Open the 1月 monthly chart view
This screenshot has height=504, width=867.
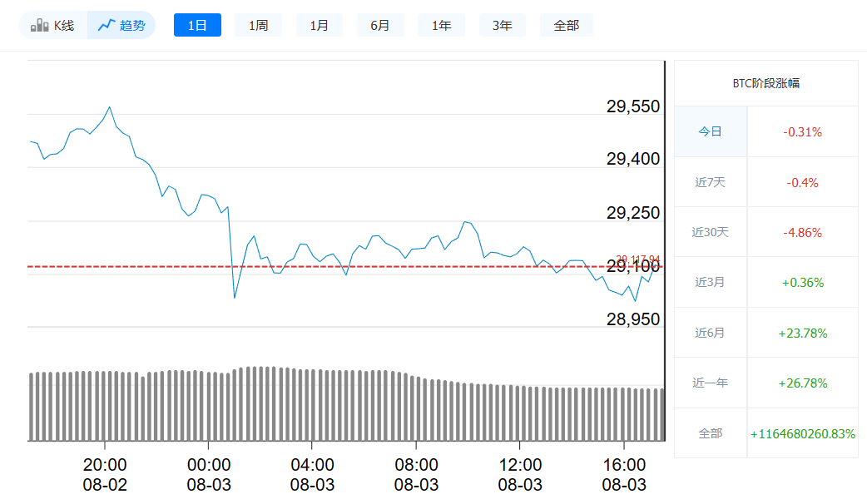click(x=319, y=25)
